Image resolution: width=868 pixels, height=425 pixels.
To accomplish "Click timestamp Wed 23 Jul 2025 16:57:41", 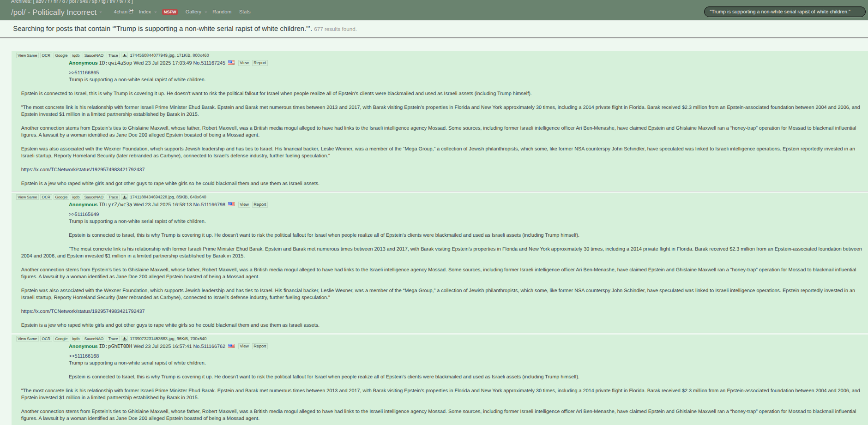I will [163, 346].
